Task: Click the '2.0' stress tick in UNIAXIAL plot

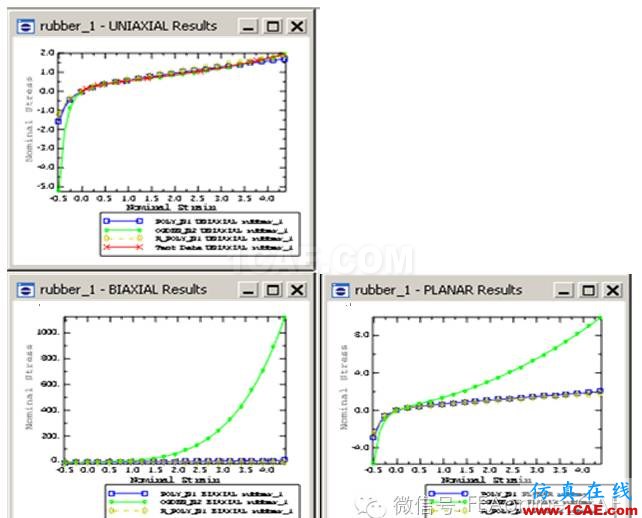Action: click(47, 52)
